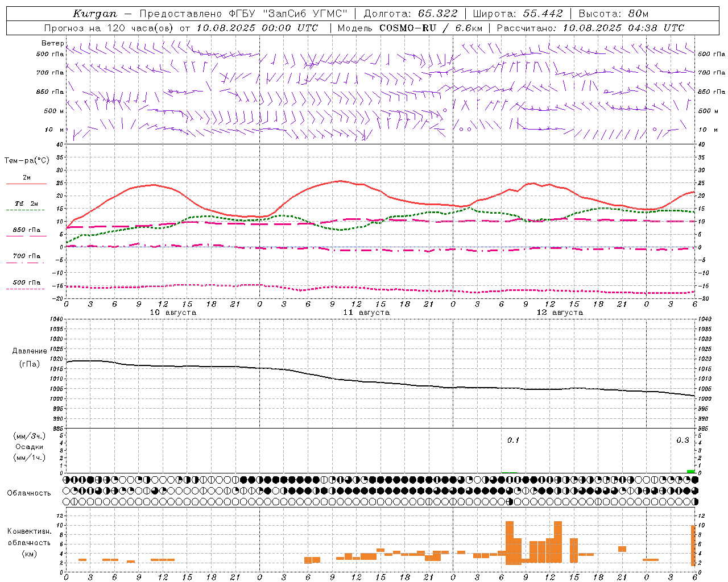This screenshot has width=728, height=582.
Task: Click the 40 value on left temperature axis
Action: click(x=60, y=145)
